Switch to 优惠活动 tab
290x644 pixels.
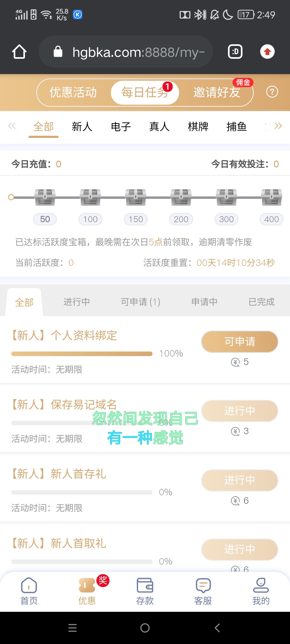point(73,92)
